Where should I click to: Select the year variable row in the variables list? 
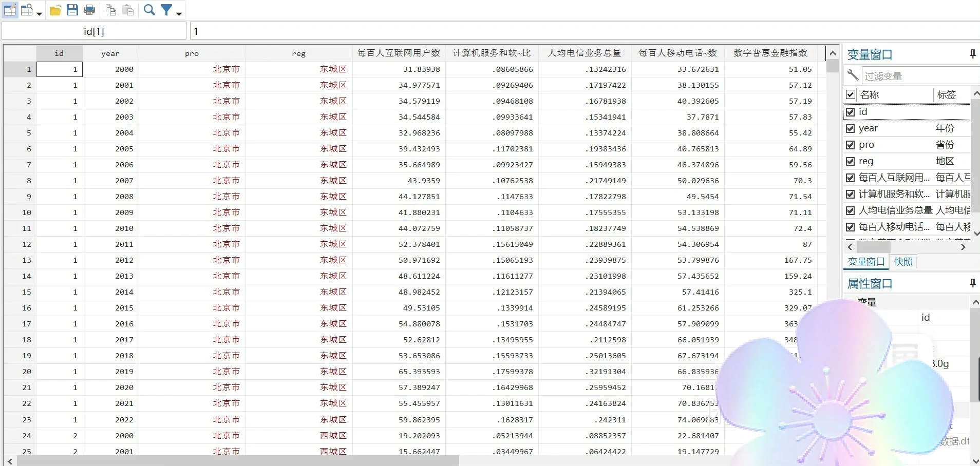click(x=907, y=128)
